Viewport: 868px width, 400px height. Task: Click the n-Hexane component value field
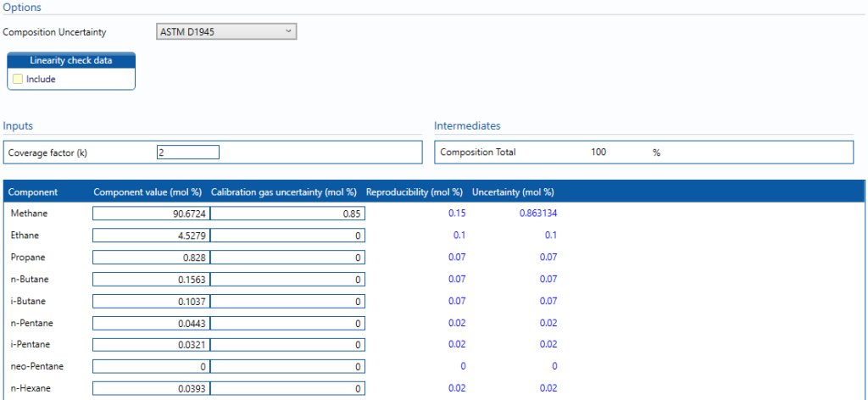(151, 388)
